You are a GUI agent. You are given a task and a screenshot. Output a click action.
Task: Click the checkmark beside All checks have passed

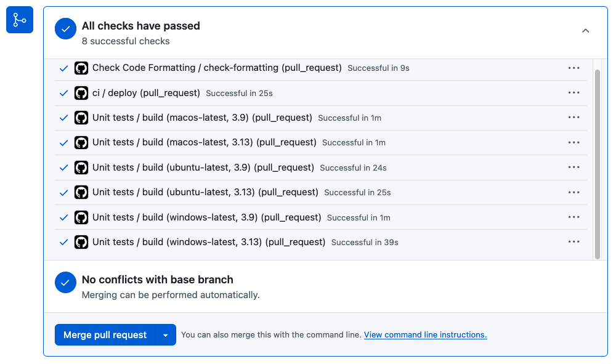tap(66, 29)
